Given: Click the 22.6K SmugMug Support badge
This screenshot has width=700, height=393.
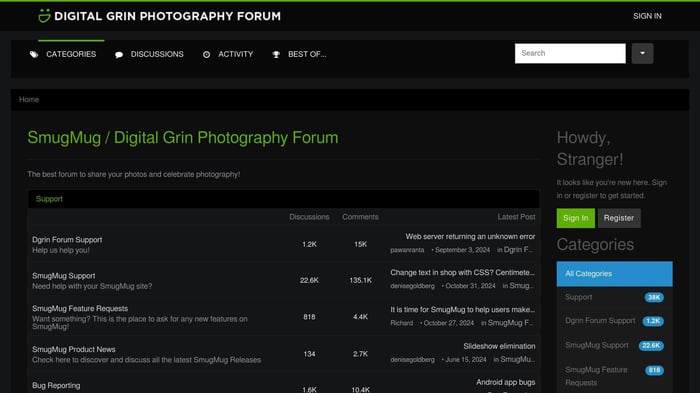Looking at the screenshot, I should coord(651,346).
